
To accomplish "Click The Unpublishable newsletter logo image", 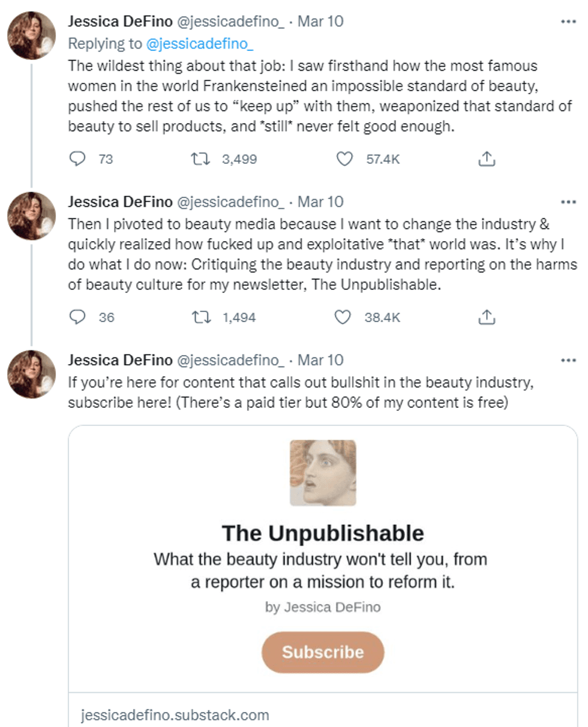I will pyautogui.click(x=323, y=473).
